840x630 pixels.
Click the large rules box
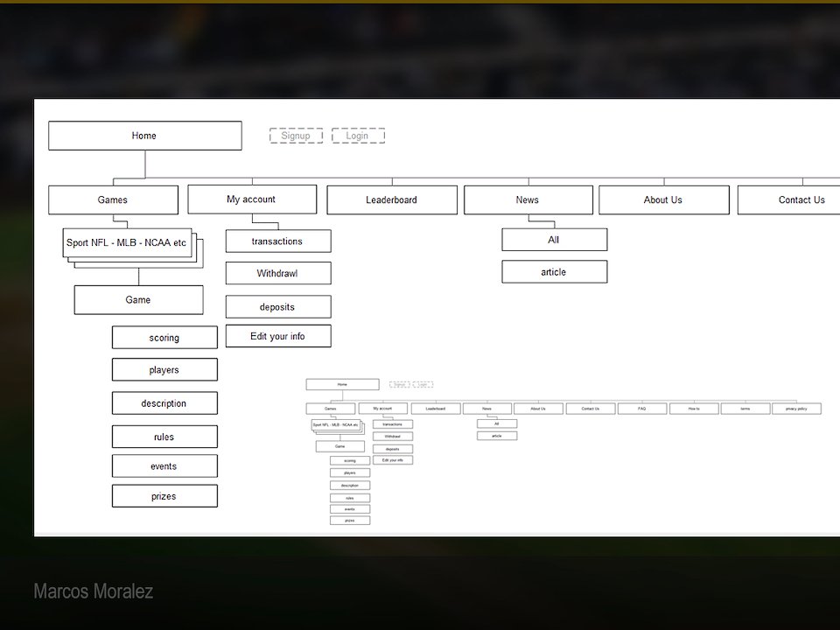pyautogui.click(x=165, y=437)
